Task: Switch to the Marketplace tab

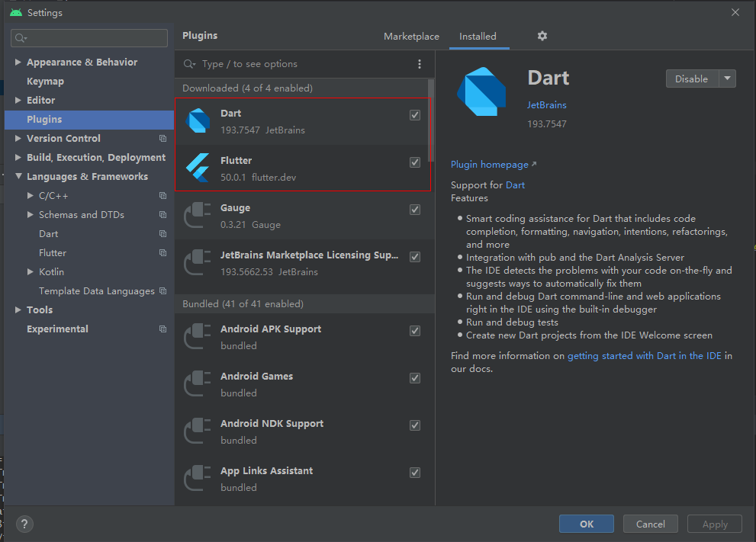Action: [x=411, y=37]
